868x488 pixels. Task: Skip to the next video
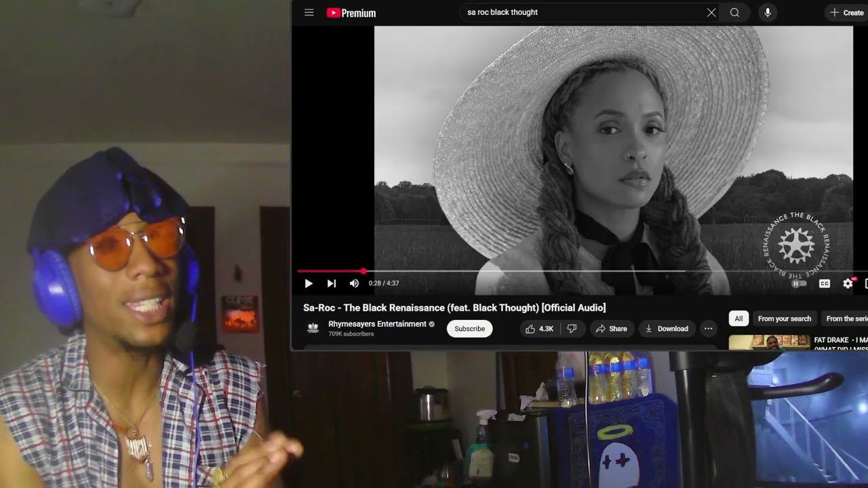(332, 283)
